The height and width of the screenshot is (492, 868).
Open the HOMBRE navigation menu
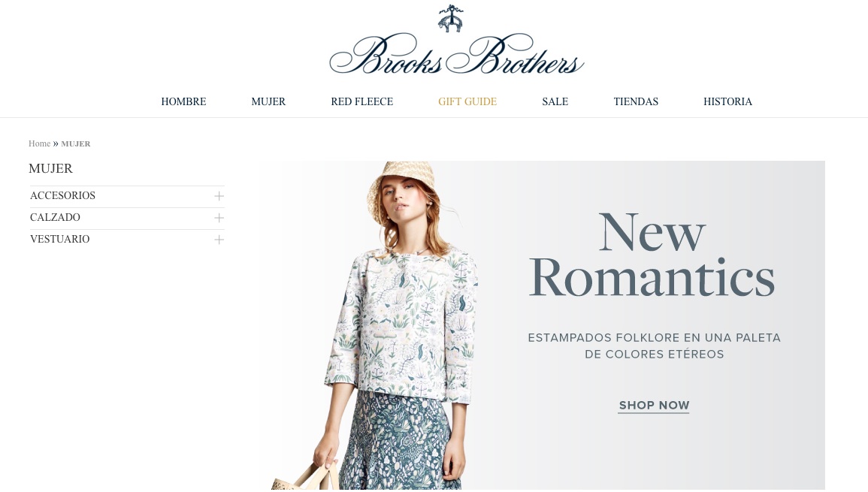pos(184,102)
